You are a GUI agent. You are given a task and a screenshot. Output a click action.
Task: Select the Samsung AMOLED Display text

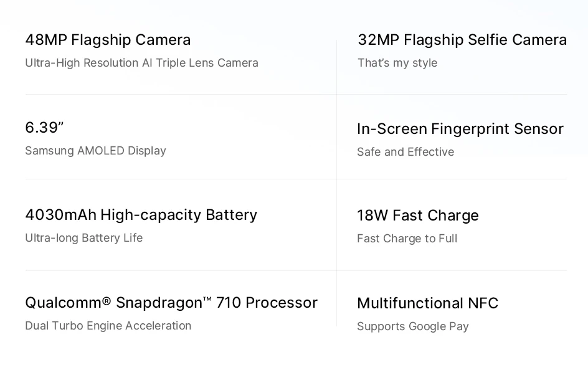tap(95, 151)
